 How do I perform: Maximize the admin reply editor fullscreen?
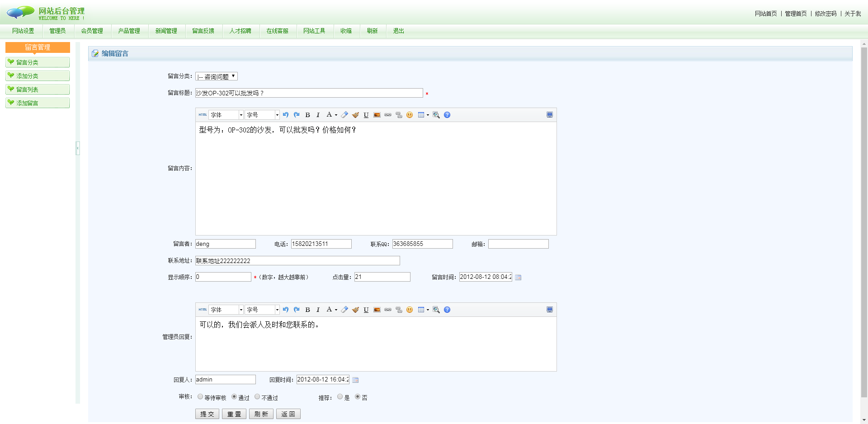550,310
